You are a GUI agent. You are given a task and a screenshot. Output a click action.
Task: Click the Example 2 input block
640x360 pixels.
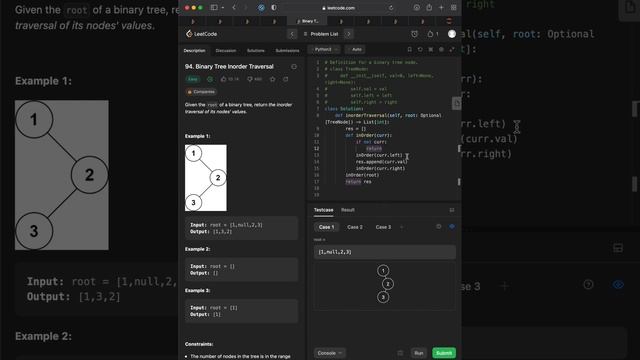[242, 270]
